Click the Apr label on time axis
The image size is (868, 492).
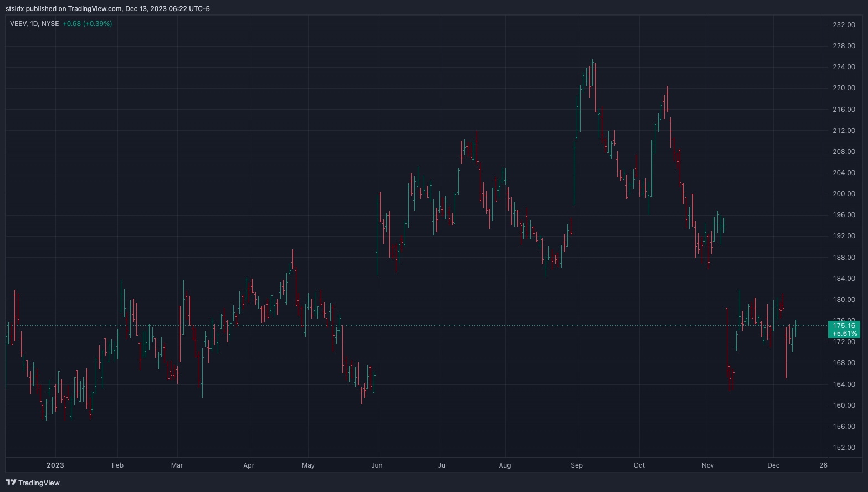[x=249, y=465]
